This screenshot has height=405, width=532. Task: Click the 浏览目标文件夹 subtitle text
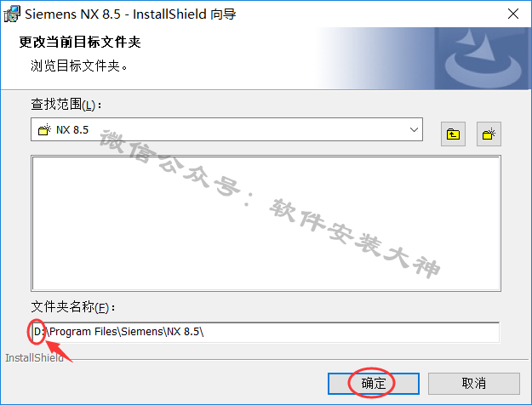79,66
